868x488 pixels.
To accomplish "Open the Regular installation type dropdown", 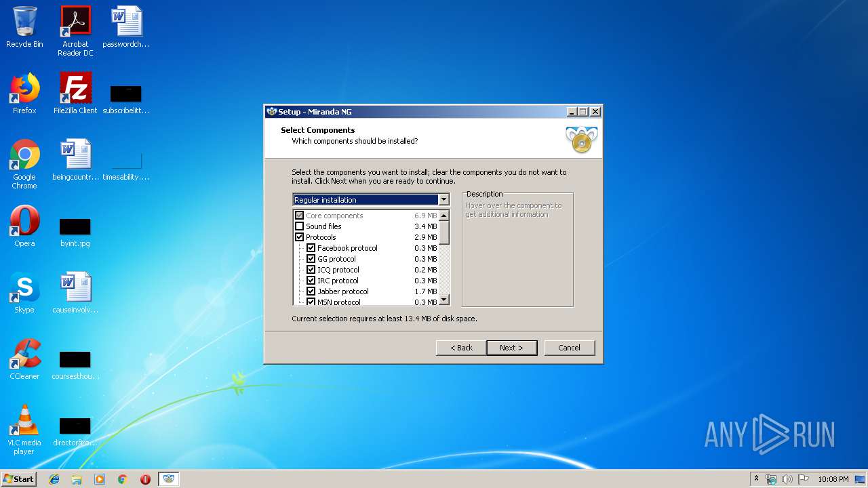I will click(443, 200).
